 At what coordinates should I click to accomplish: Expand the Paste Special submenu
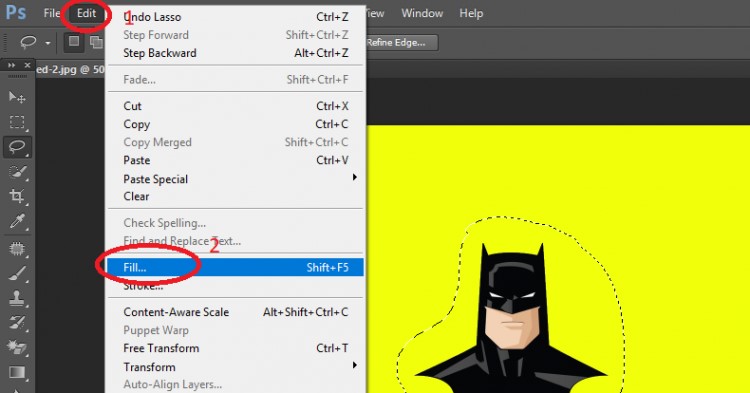[x=236, y=179]
